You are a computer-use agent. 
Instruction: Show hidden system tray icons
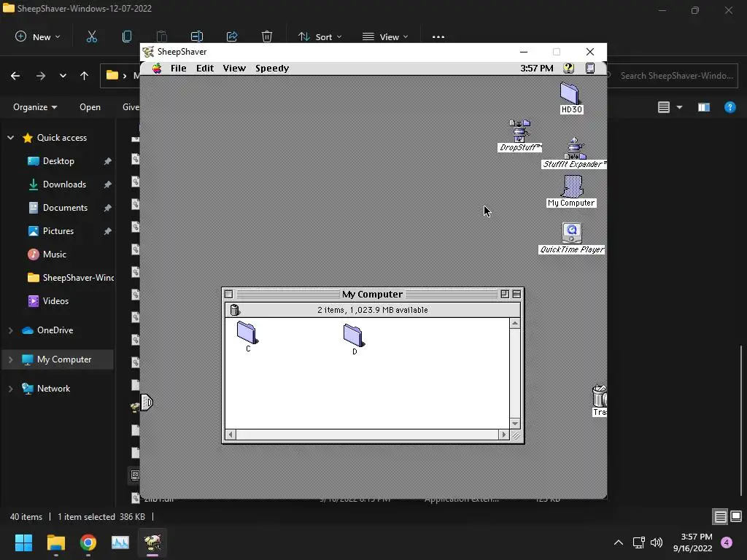(619, 542)
